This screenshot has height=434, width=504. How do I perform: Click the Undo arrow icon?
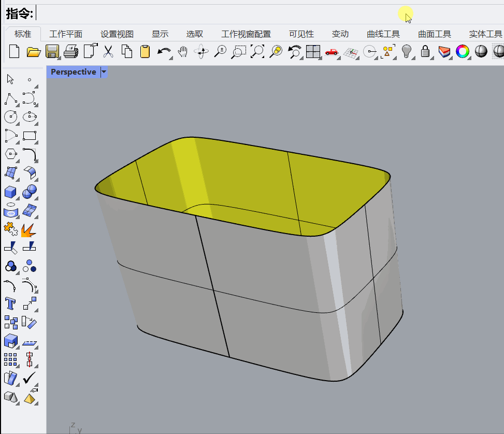pos(164,52)
